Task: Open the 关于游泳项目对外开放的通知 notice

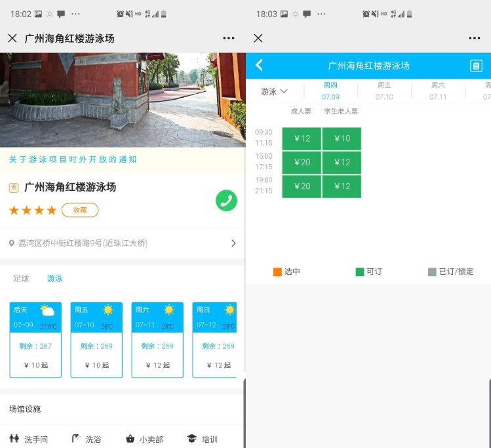Action: 73,159
